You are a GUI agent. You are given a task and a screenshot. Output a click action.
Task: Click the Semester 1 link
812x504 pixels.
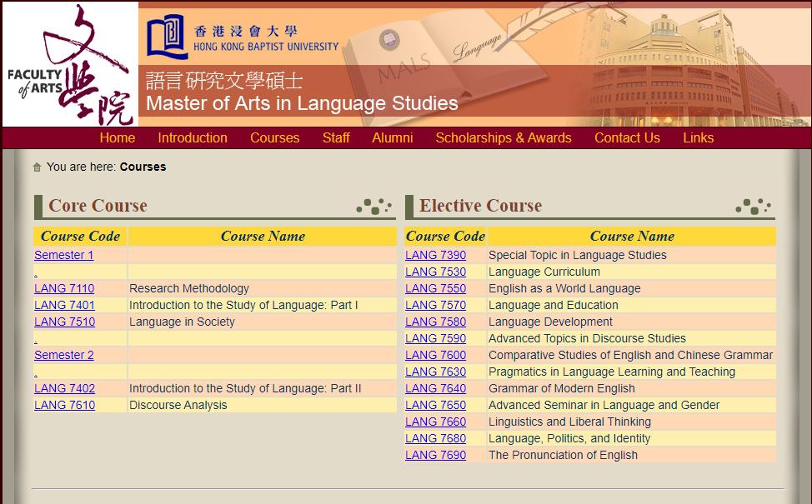point(64,255)
